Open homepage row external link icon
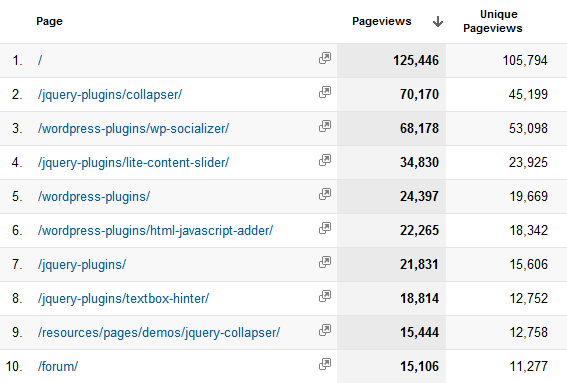 325,58
